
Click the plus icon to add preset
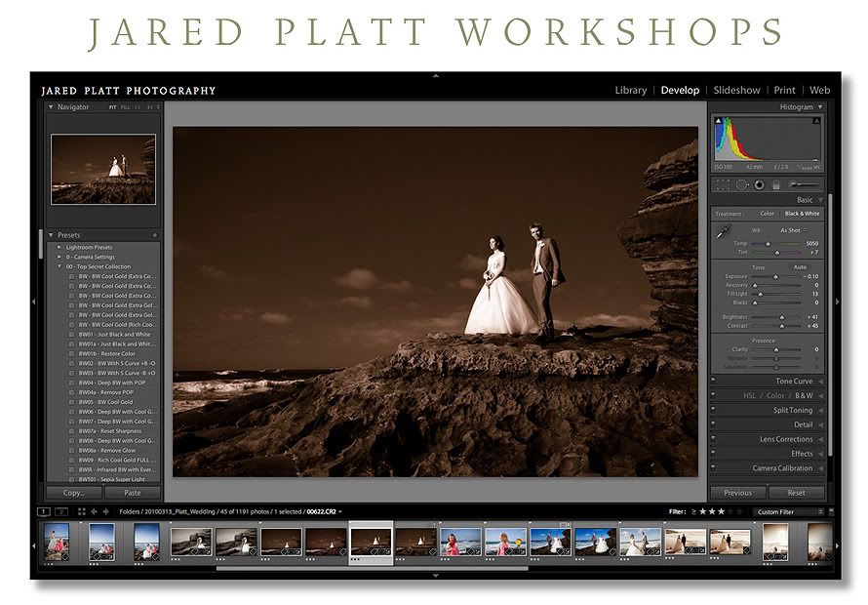pyautogui.click(x=154, y=235)
